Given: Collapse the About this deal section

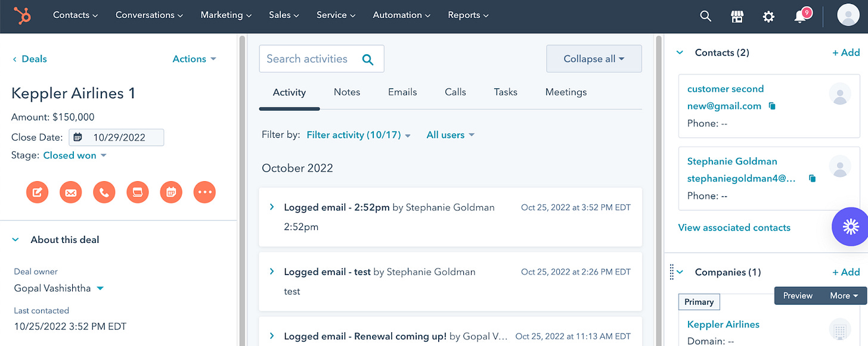Looking at the screenshot, I should pyautogui.click(x=15, y=240).
